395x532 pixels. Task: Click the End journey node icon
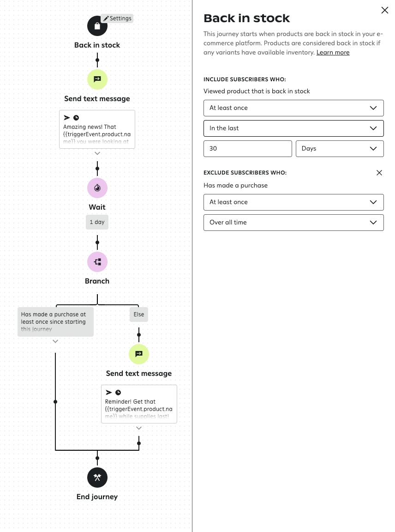[97, 478]
